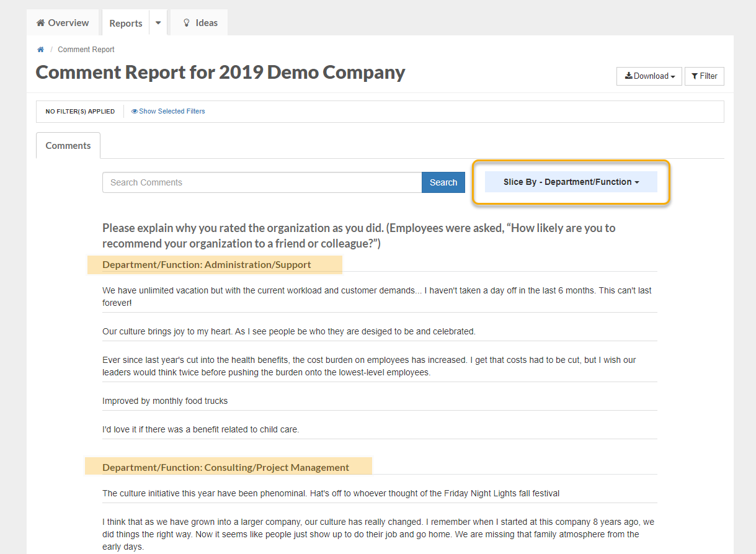Click the survey question text about rating the organization
Viewport: 756px width, 554px height.
click(359, 236)
